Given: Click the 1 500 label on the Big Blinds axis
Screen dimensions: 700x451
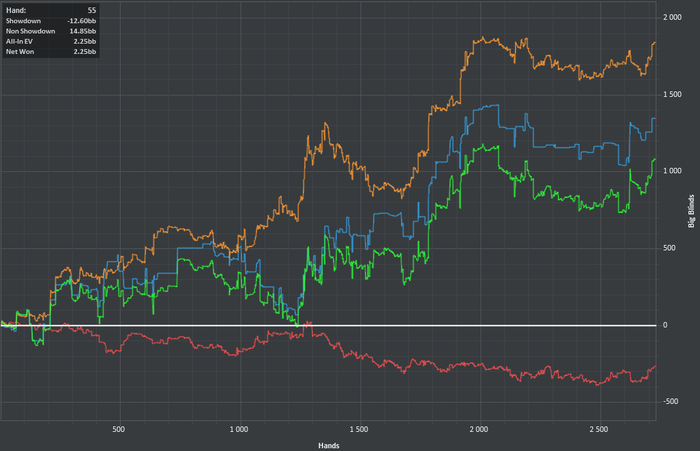Looking at the screenshot, I should pos(672,94).
